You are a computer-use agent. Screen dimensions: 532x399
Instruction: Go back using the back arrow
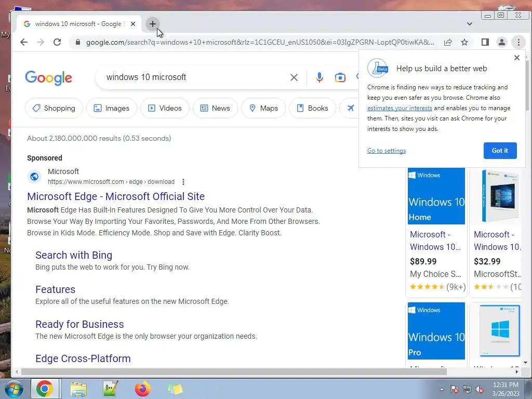pyautogui.click(x=24, y=42)
